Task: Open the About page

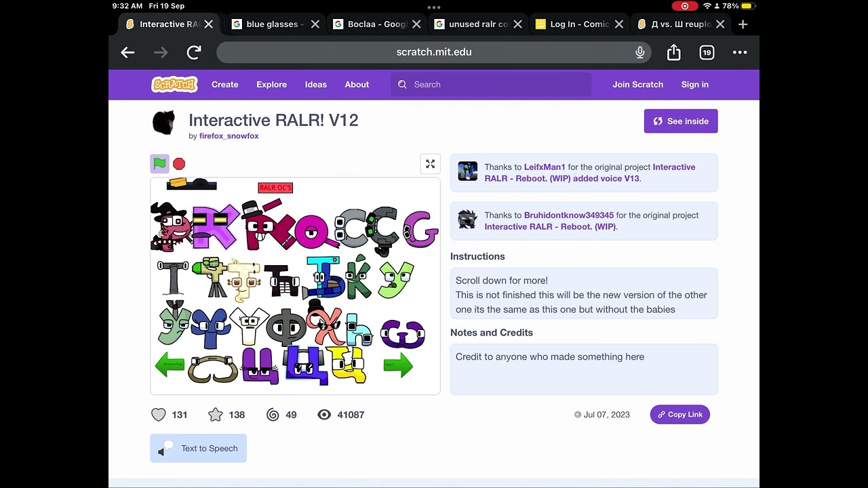Action: [x=357, y=85]
